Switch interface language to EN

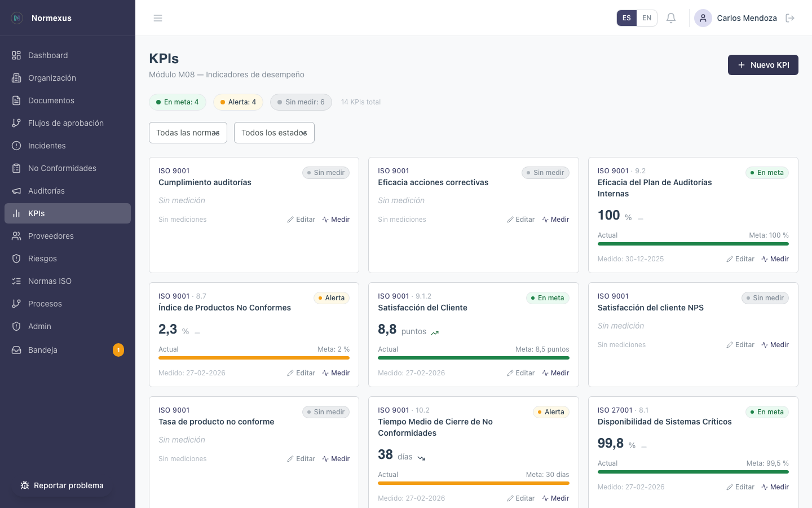[x=647, y=17]
